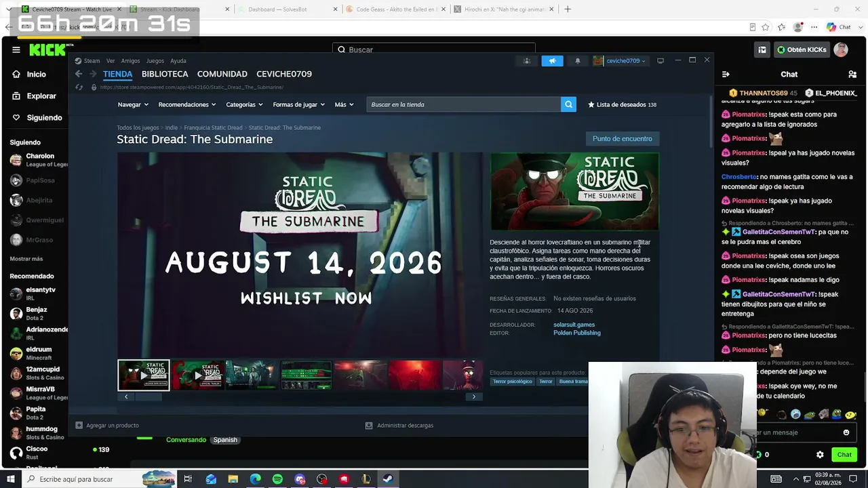Open the emoji picker in chat
Screen dimensions: 868x488
(x=846, y=432)
